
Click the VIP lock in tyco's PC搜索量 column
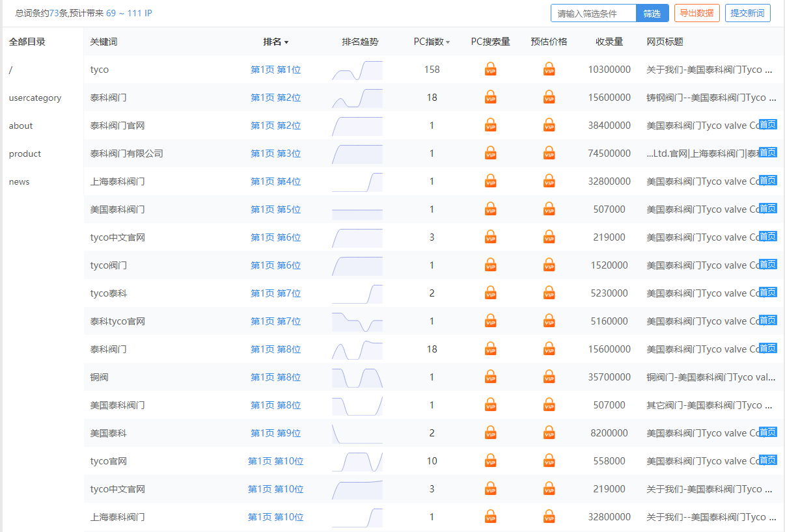coord(490,70)
